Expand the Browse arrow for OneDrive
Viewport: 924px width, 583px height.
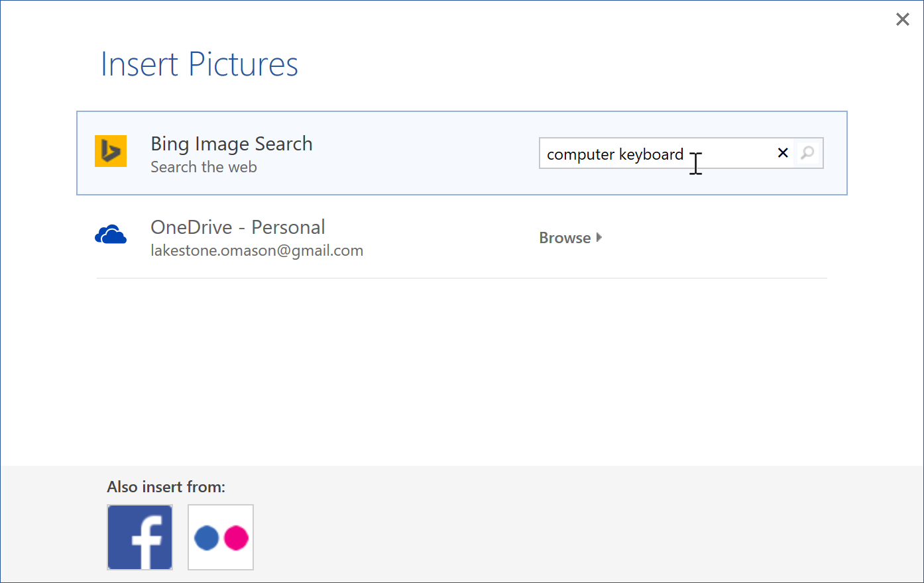pyautogui.click(x=599, y=237)
